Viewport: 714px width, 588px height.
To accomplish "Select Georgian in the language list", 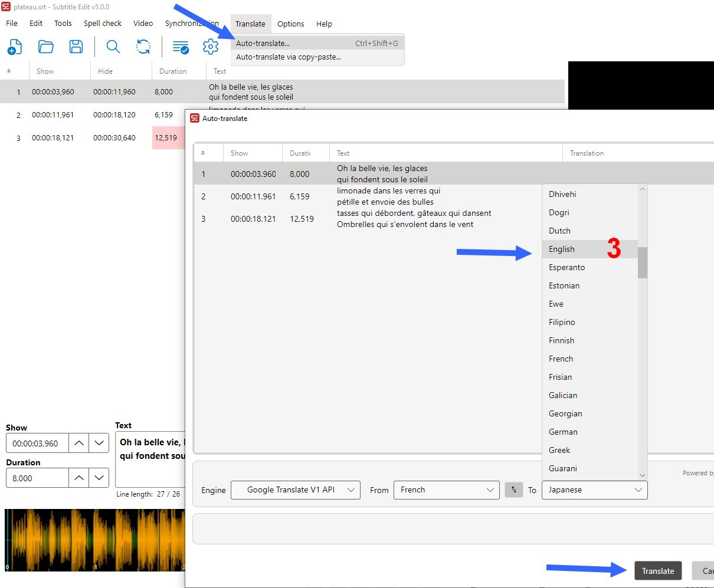I will coord(589,413).
